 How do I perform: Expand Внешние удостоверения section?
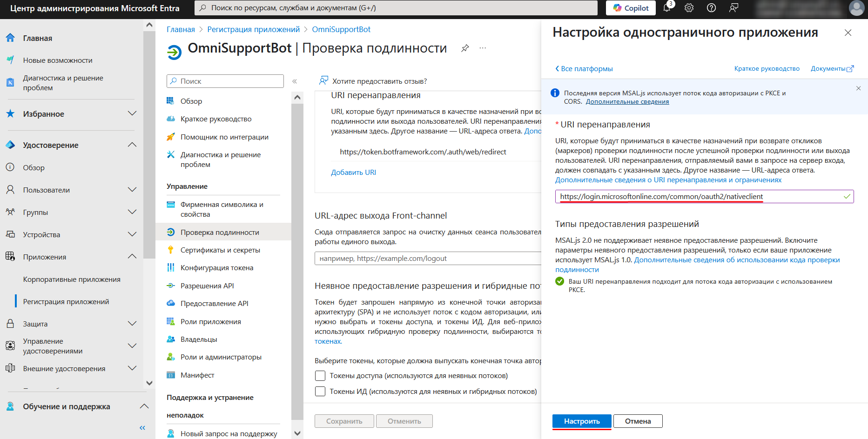point(132,368)
